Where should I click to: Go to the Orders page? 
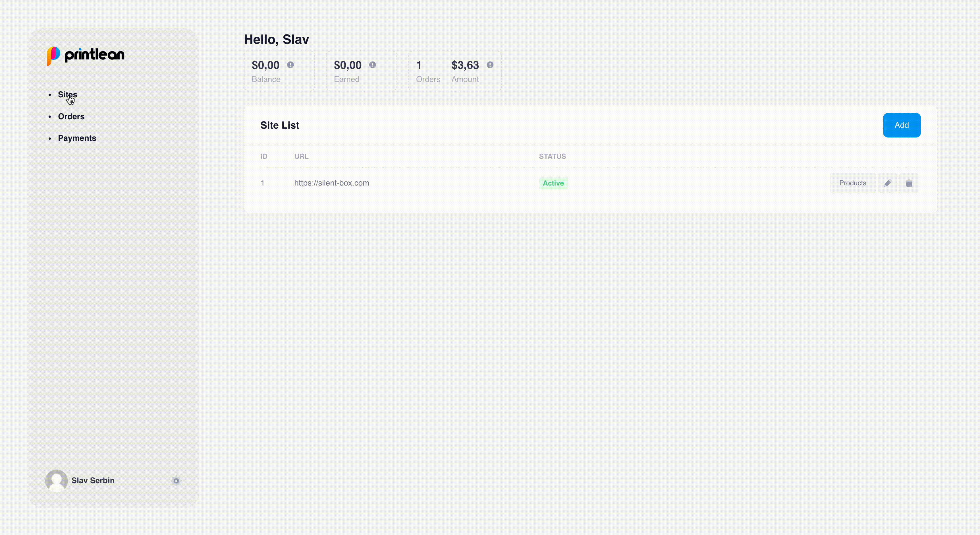coord(71,116)
